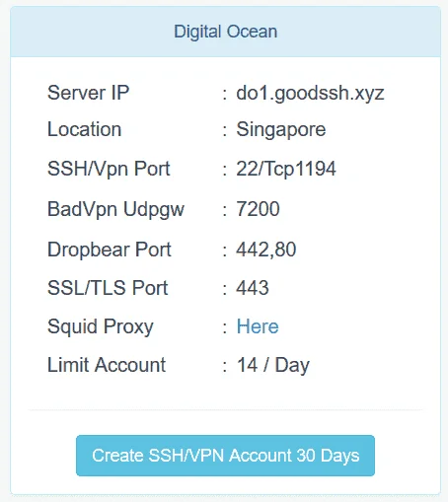Viewport: 448px width, 502px height.
Task: Click the Dropbear Port label
Action: click(110, 250)
